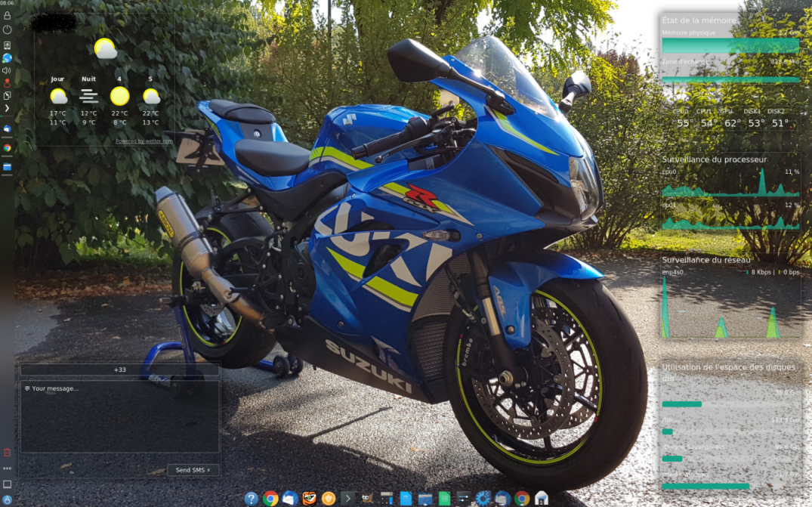The width and height of the screenshot is (812, 507).
Task: Expand hidden tray icons with the chevron
Action: click(x=8, y=108)
